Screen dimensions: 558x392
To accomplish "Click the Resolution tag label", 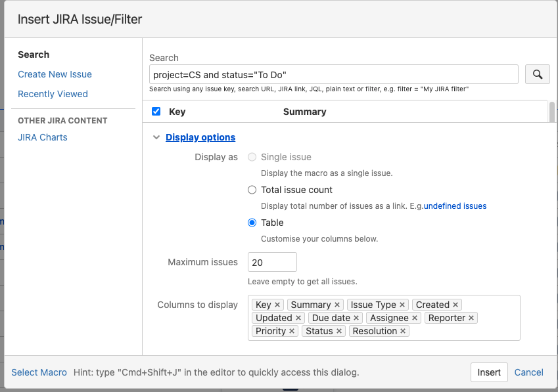I will tap(375, 331).
